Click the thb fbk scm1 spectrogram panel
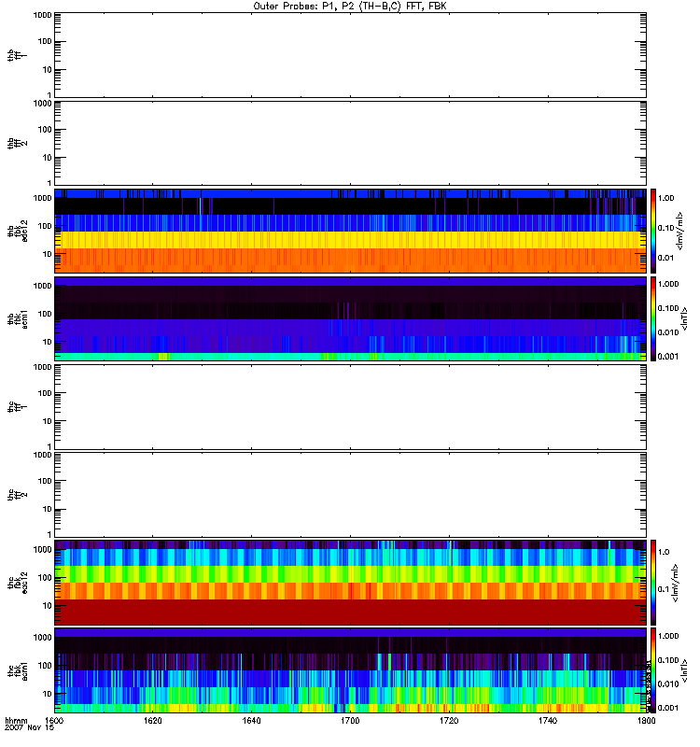 350,318
